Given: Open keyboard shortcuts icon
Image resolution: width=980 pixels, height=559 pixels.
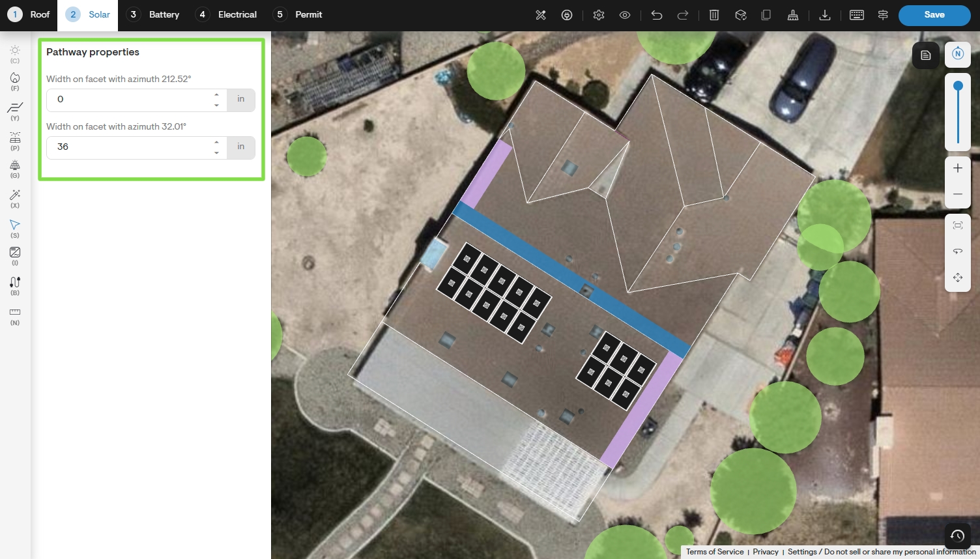Looking at the screenshot, I should point(857,15).
